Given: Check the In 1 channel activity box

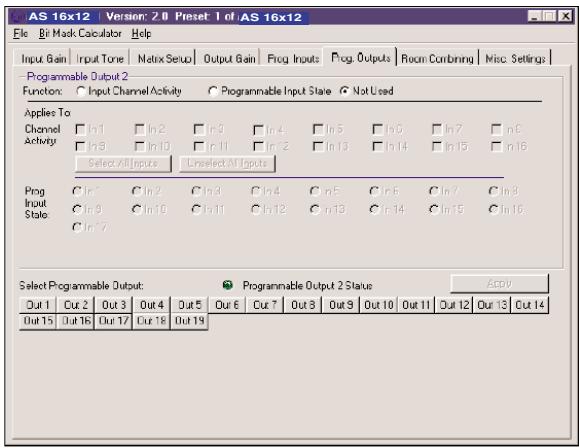Looking at the screenshot, I should point(80,129).
